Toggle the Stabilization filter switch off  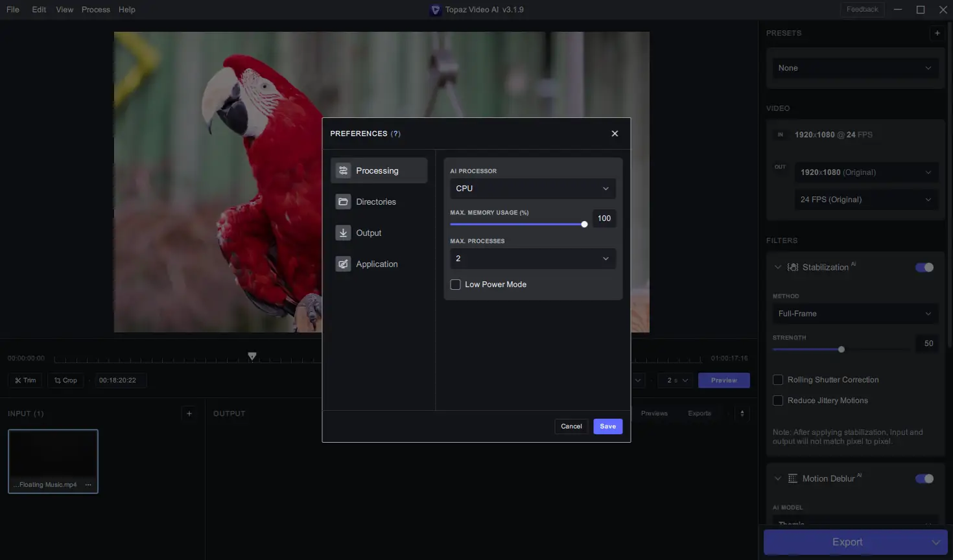924,267
